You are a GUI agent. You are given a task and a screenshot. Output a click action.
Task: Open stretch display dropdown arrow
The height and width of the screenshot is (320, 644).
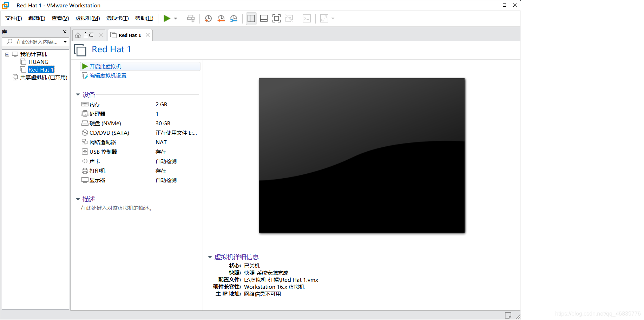coord(333,19)
